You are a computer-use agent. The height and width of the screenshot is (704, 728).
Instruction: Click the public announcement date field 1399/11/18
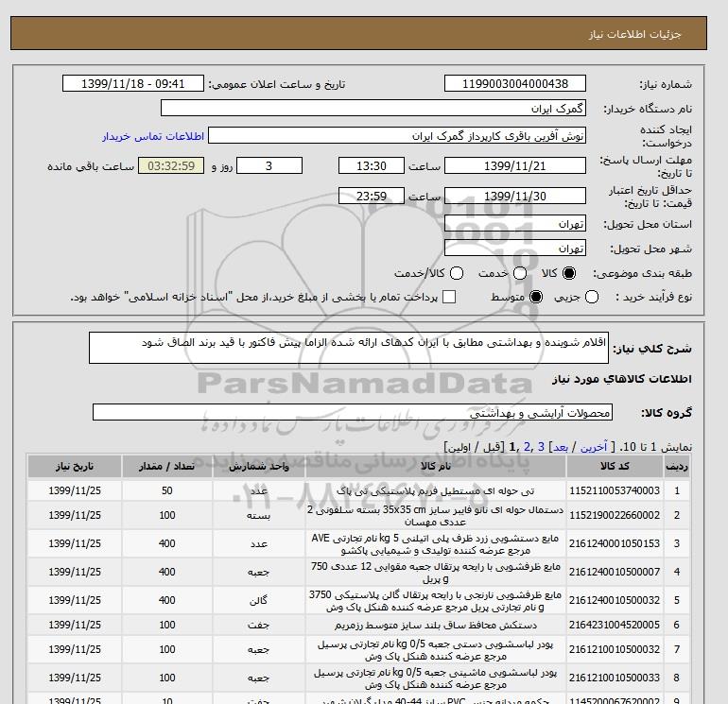[x=133, y=83]
